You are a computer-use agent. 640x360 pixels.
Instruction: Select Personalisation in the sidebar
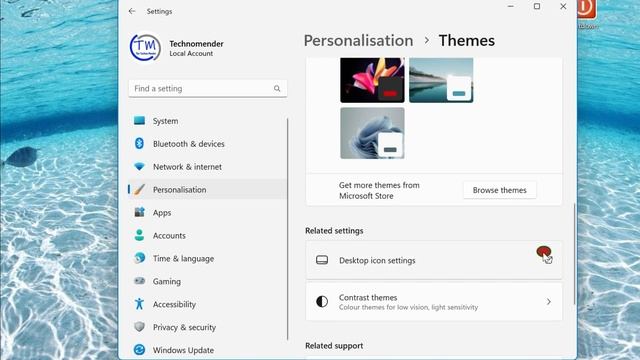point(208,189)
